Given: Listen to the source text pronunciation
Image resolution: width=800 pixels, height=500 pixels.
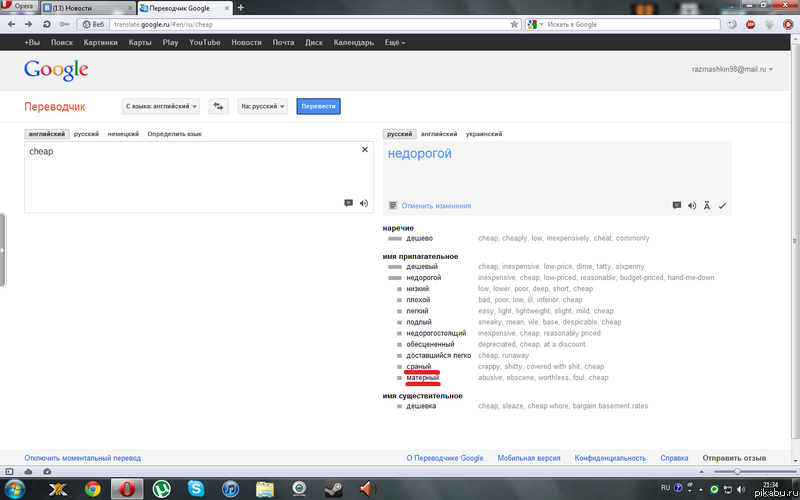Looking at the screenshot, I should pos(364,203).
